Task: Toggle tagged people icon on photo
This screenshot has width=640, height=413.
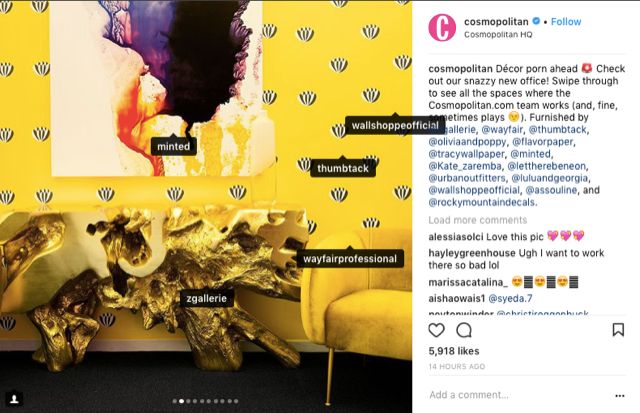Action: pyautogui.click(x=14, y=399)
